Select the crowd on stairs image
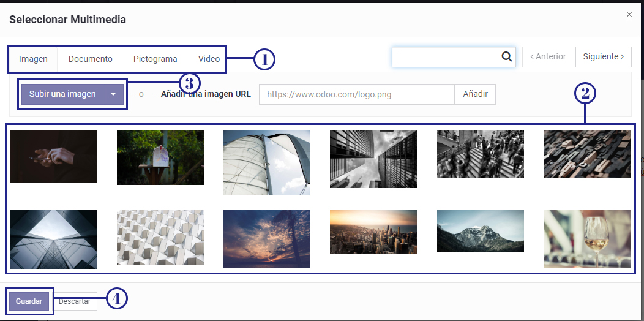 481,154
